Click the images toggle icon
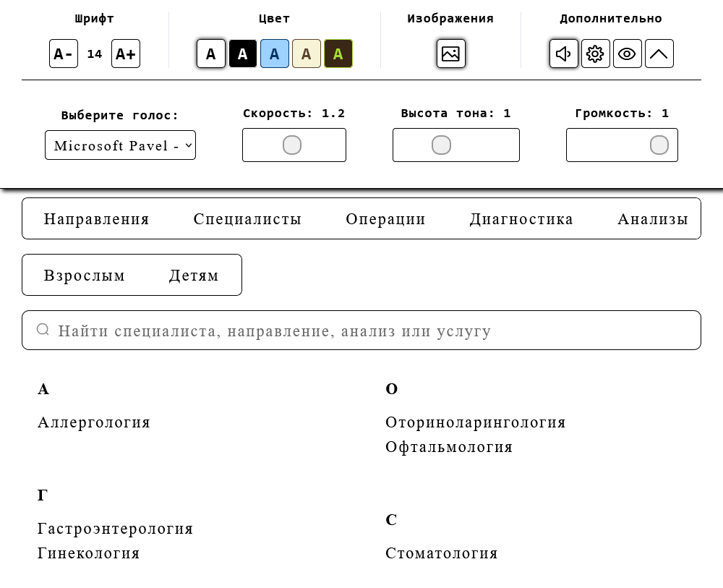 451,54
